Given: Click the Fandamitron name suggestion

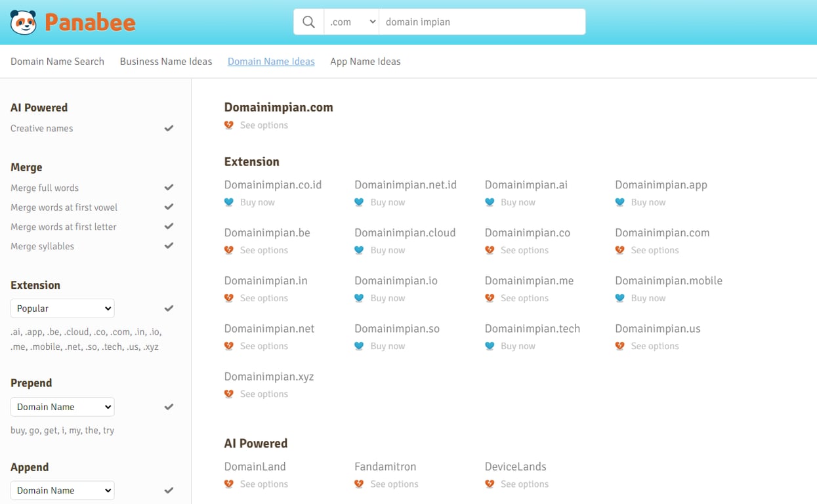Looking at the screenshot, I should pyautogui.click(x=385, y=467).
